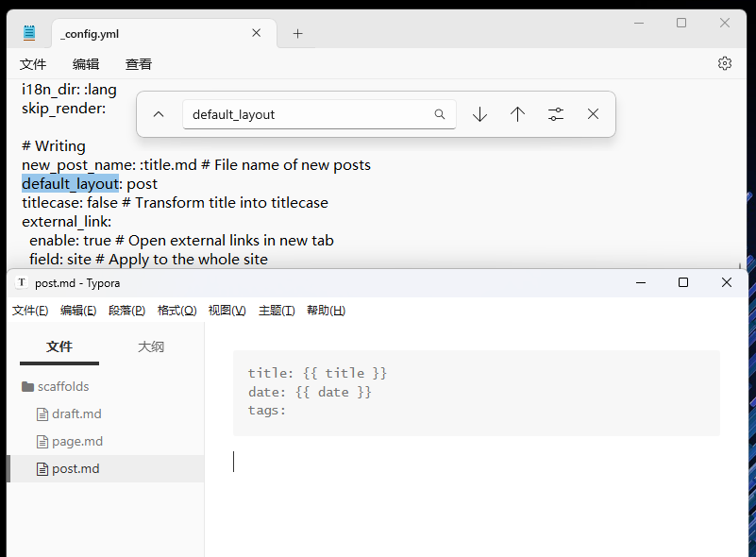756x557 pixels.
Task: Open Typora 格式(O) menu
Action: pyautogui.click(x=176, y=311)
